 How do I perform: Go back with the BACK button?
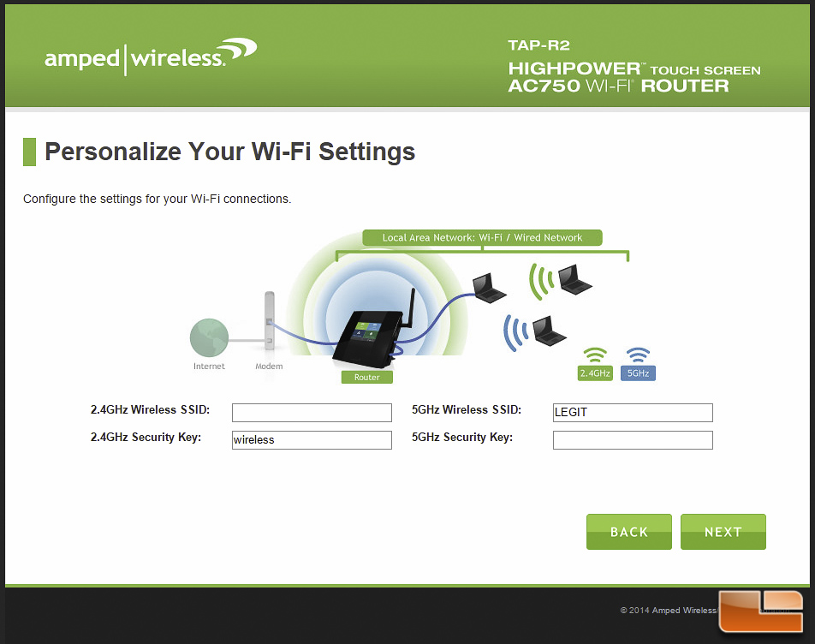click(x=629, y=532)
